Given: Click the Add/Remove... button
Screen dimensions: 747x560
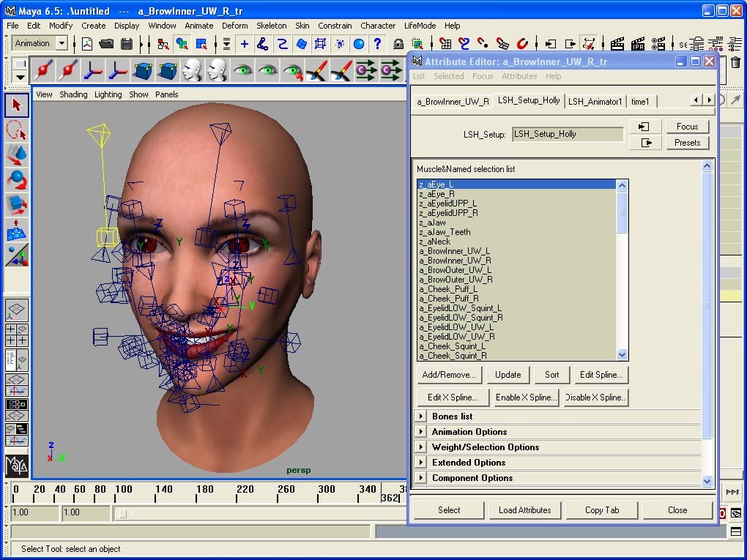Looking at the screenshot, I should 449,375.
